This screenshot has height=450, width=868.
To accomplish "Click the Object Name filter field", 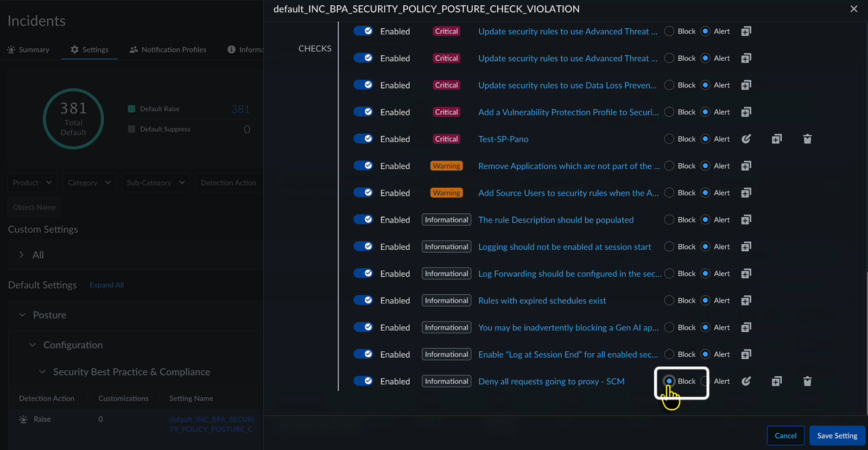I will (x=34, y=207).
